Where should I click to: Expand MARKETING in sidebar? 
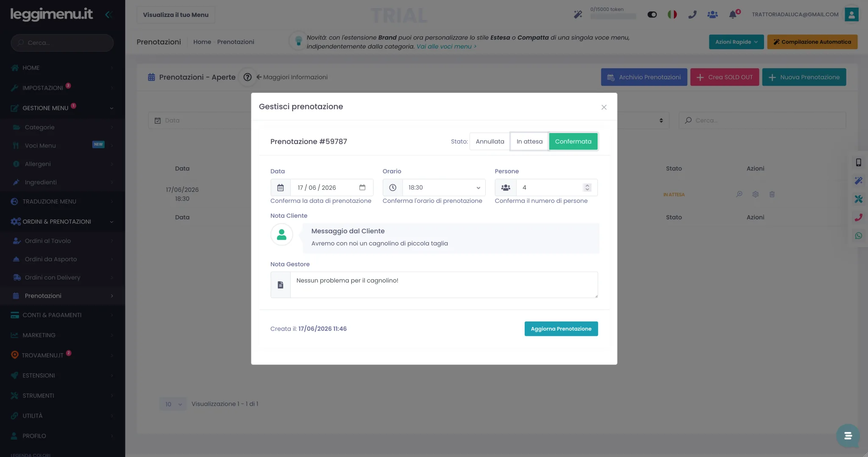pos(62,335)
